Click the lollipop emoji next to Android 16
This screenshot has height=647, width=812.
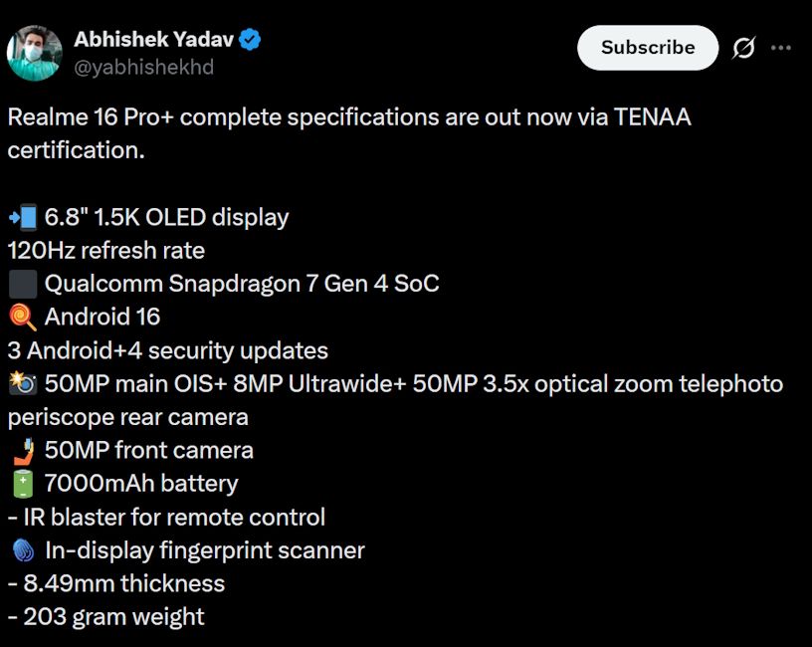pyautogui.click(x=22, y=317)
